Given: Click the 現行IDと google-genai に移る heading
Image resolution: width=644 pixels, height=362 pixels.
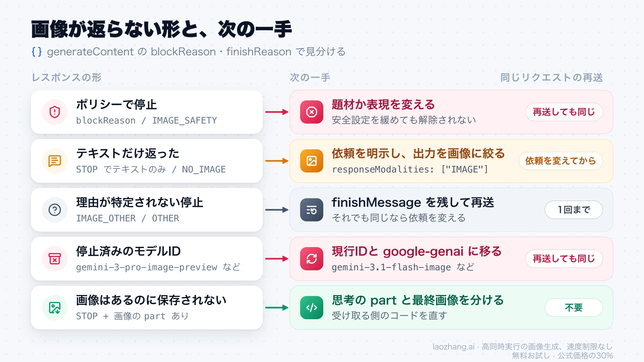Looking at the screenshot, I should 417,251.
